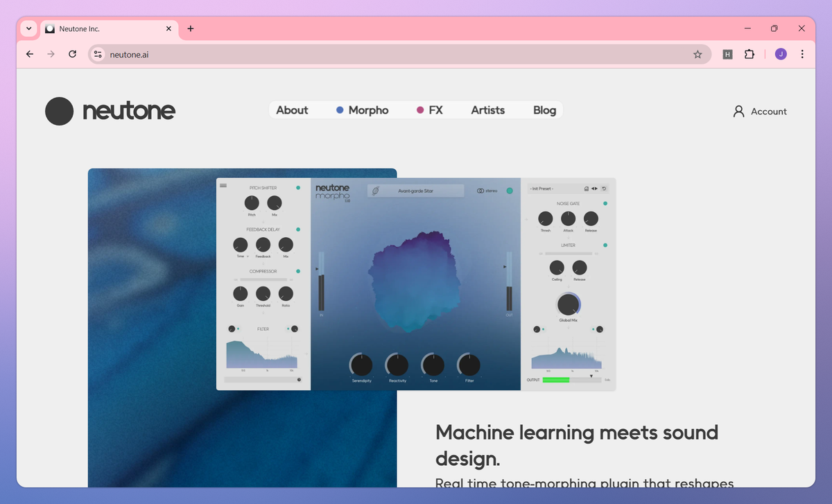The height and width of the screenshot is (504, 832).
Task: Click the Mix knob in Pitch Shifter
Action: click(x=275, y=203)
